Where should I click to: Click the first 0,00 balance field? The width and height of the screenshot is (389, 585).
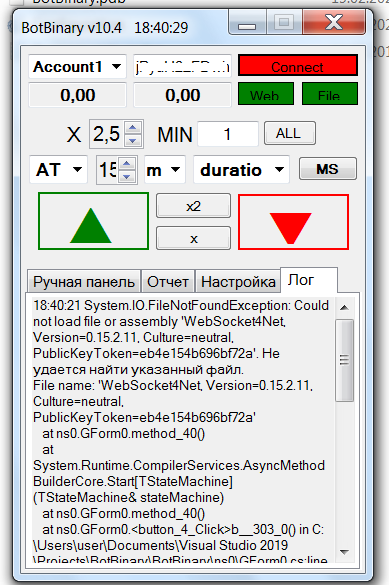point(78,95)
